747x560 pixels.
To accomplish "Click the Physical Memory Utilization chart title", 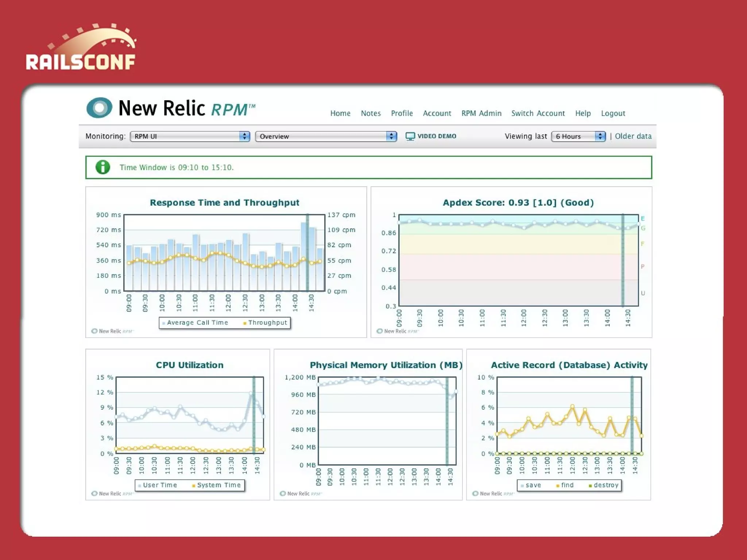I will tap(386, 365).
